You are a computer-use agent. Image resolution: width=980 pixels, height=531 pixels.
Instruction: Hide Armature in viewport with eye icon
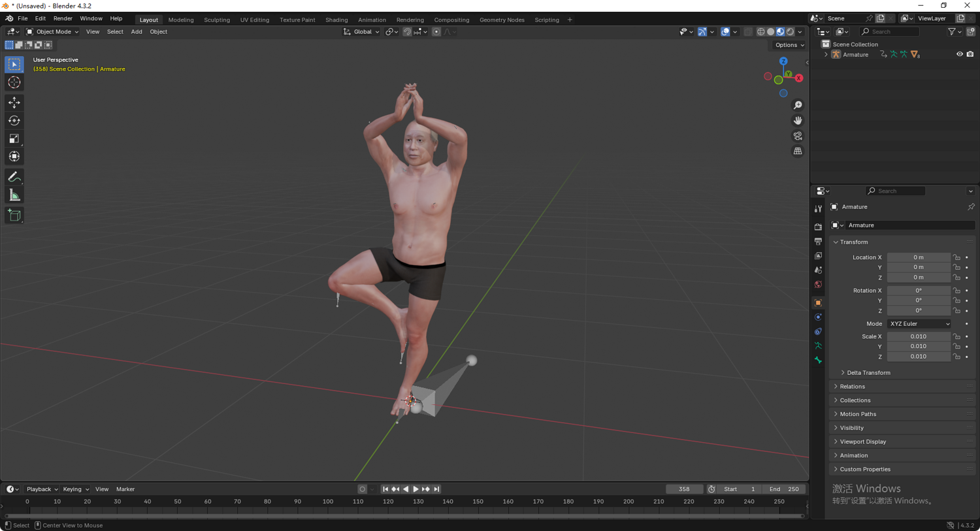click(x=960, y=54)
